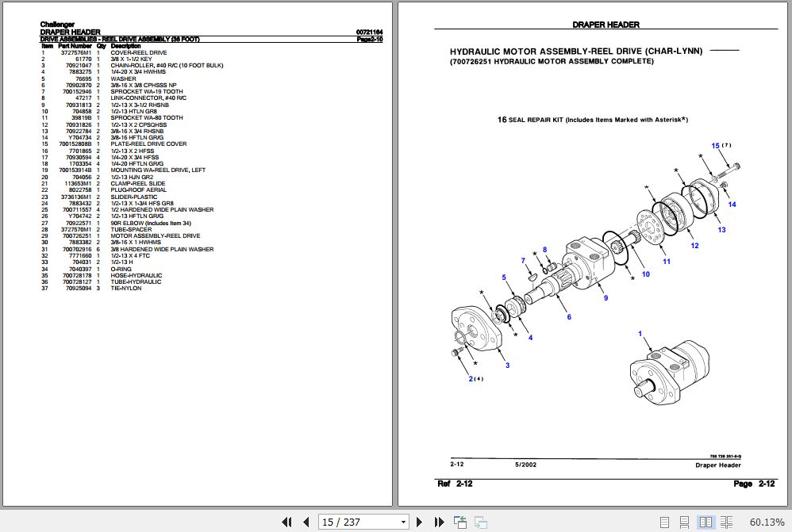The height and width of the screenshot is (532, 792).
Task: Select the continuous page layout
Action: pyautogui.click(x=683, y=522)
